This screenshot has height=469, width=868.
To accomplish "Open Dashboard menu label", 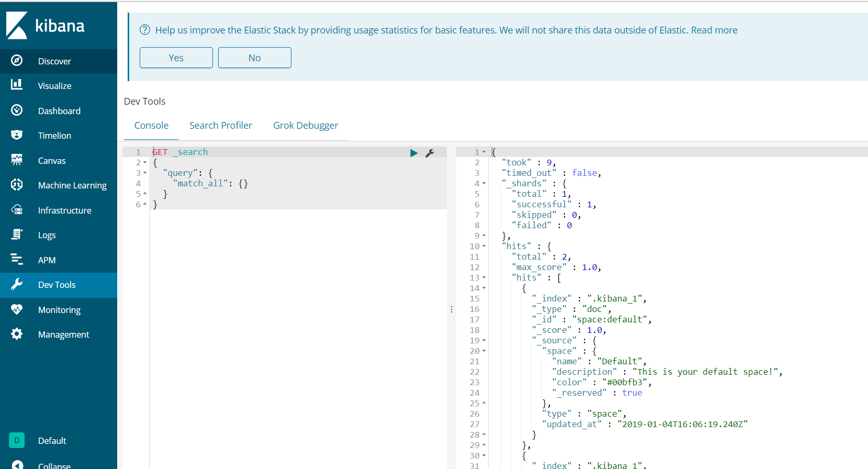I will click(59, 111).
